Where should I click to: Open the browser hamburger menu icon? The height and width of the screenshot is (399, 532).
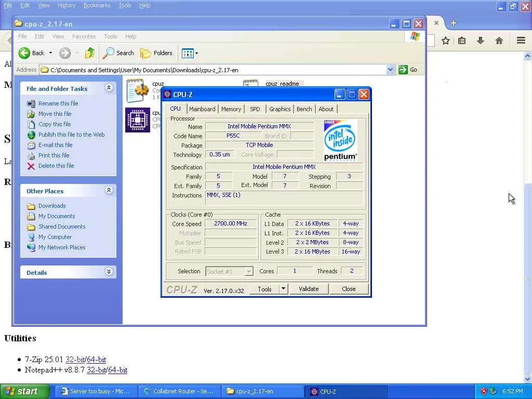(521, 41)
